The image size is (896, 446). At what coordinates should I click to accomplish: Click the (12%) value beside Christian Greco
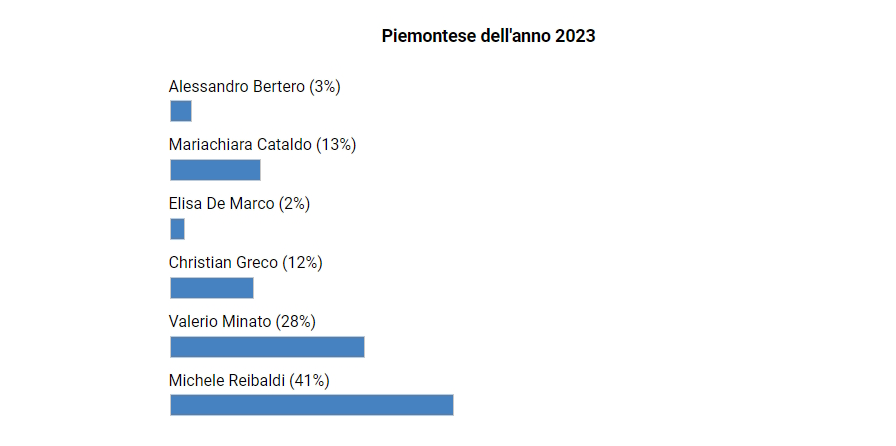(x=302, y=263)
